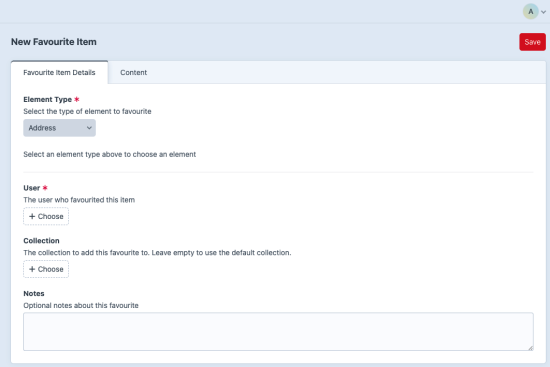Click 'Select an element type above' hint text
This screenshot has width=550, height=367.
click(x=109, y=154)
